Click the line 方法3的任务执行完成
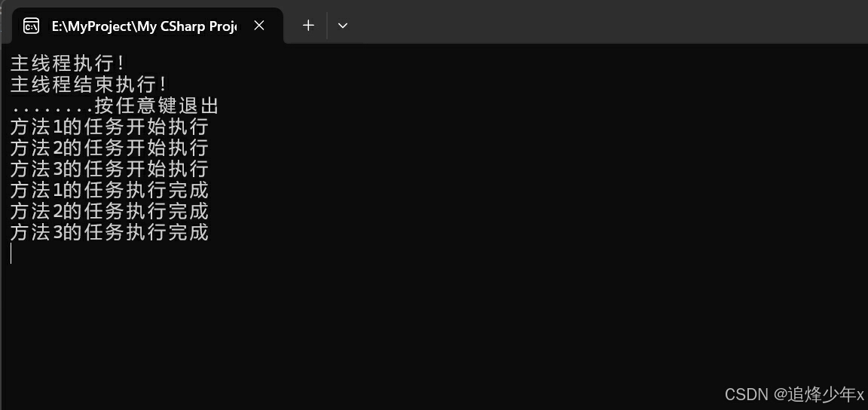 pyautogui.click(x=109, y=232)
